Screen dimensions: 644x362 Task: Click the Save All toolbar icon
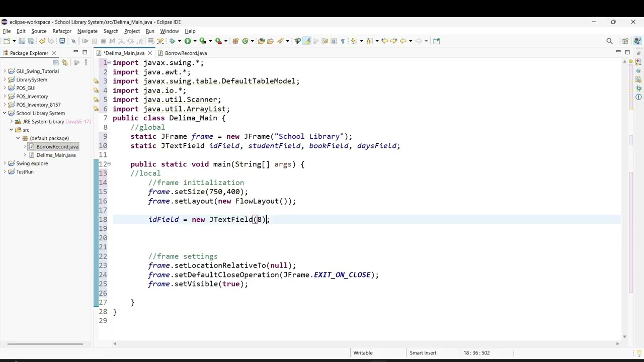[31, 41]
